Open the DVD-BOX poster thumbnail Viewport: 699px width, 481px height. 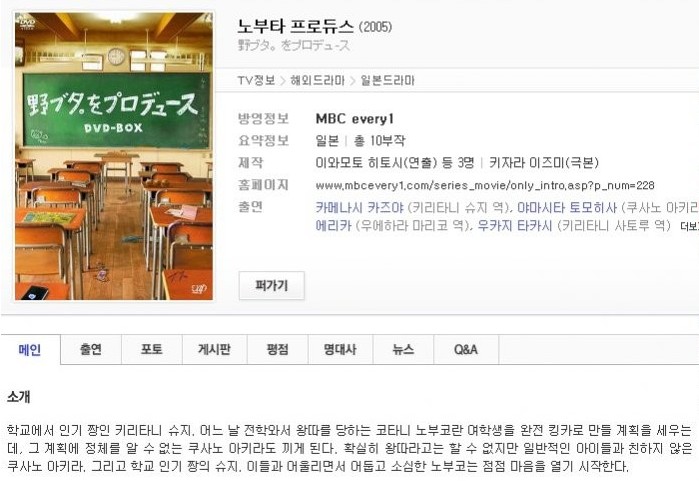pyautogui.click(x=114, y=156)
